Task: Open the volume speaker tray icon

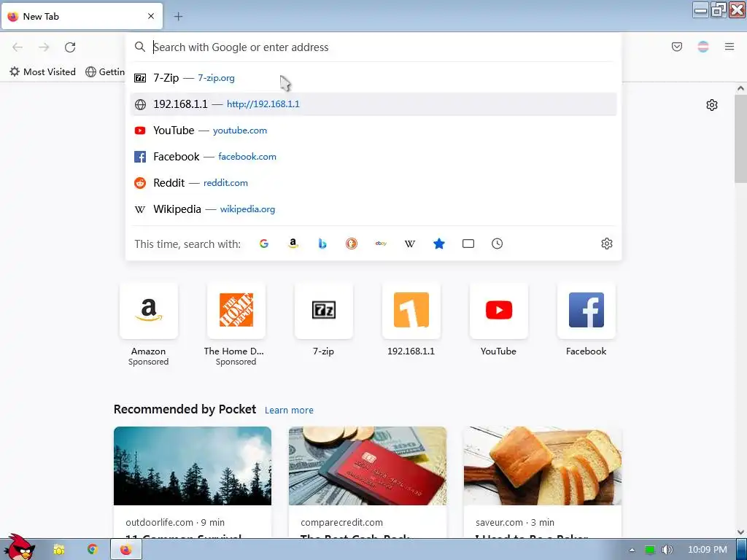Action: coord(667,550)
